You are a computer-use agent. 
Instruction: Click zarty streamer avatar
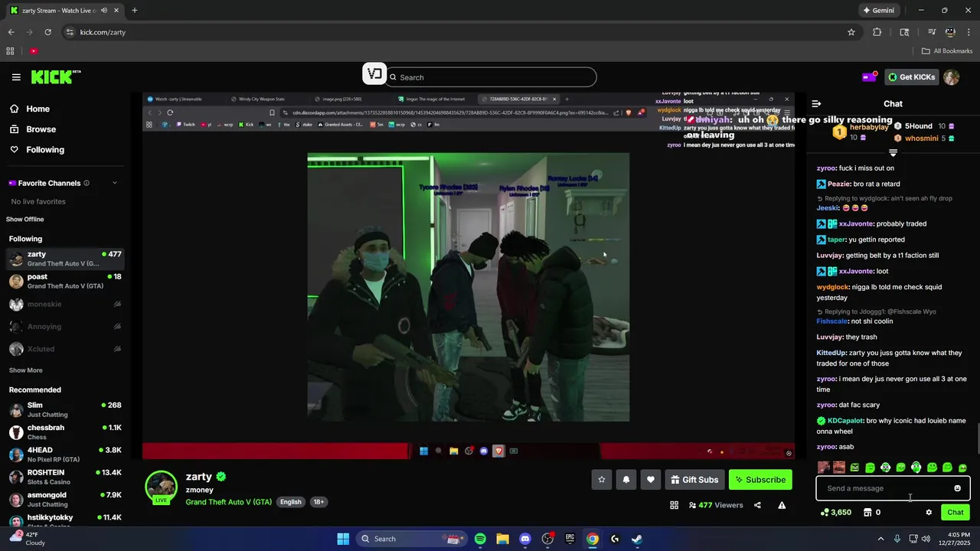coord(162,487)
